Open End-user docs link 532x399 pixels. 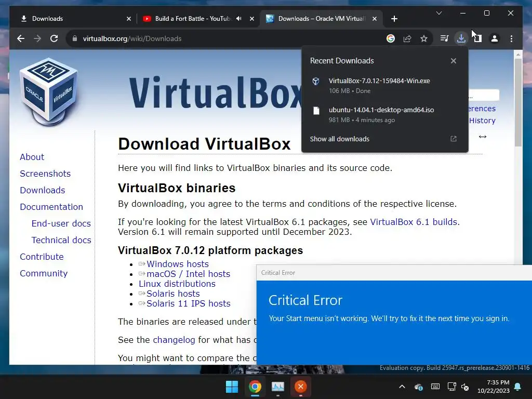click(x=61, y=223)
